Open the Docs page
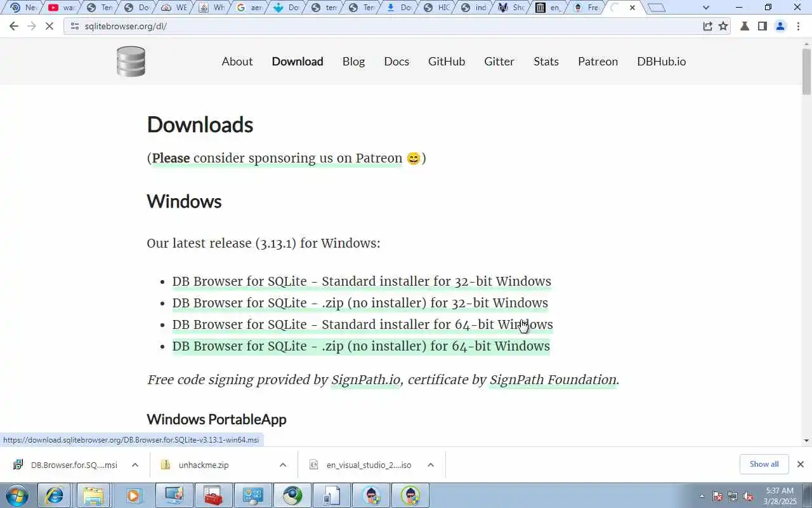 (396, 62)
